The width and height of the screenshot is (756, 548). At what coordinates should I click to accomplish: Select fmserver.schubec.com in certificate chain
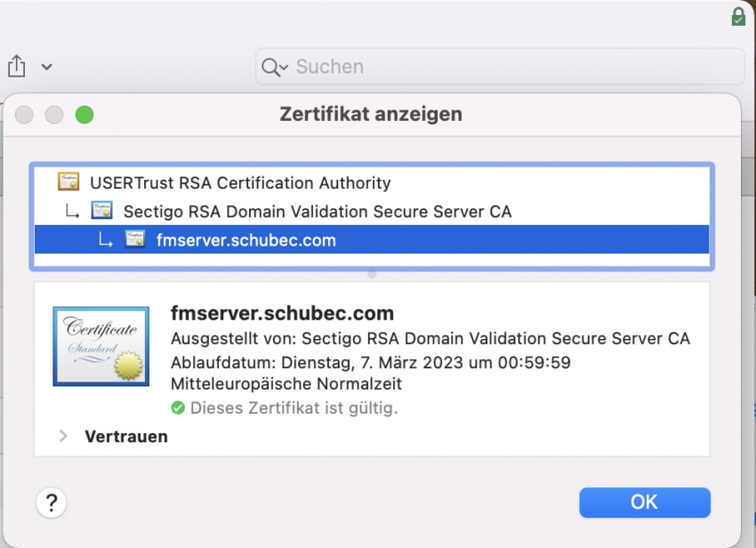click(x=372, y=239)
